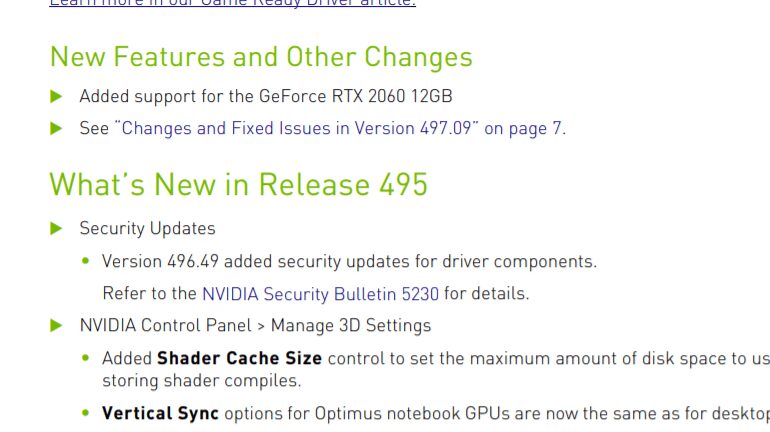Open the Game Ready Driver article link
The width and height of the screenshot is (770, 432).
(x=232, y=4)
